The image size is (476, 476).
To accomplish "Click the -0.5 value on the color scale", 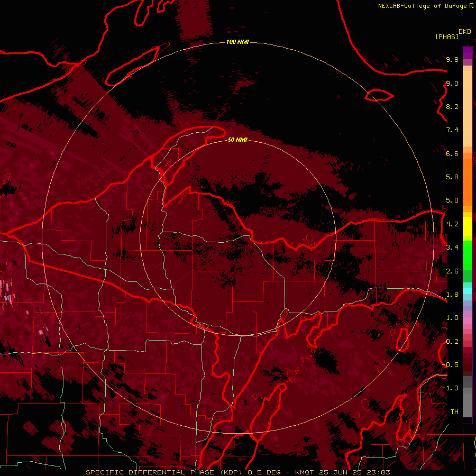I will [451, 365].
